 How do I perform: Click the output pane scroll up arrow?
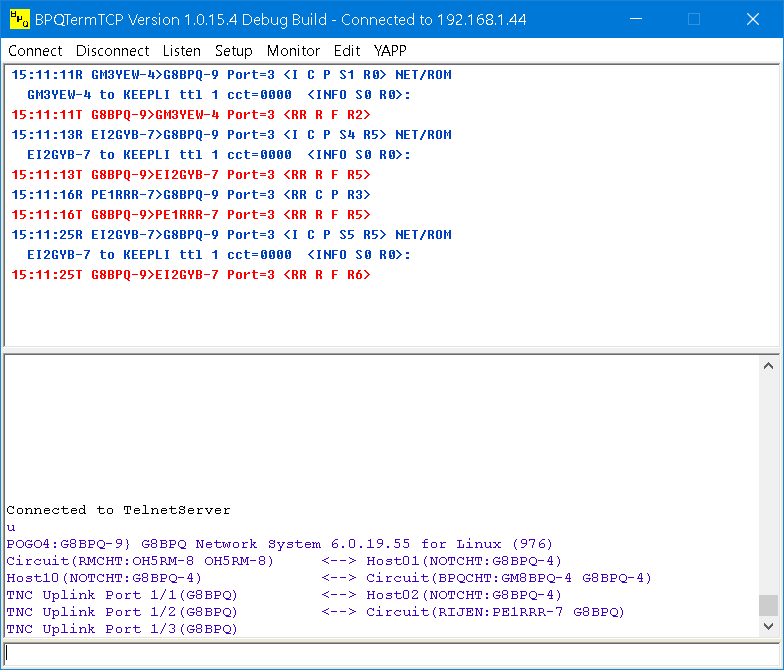(768, 366)
